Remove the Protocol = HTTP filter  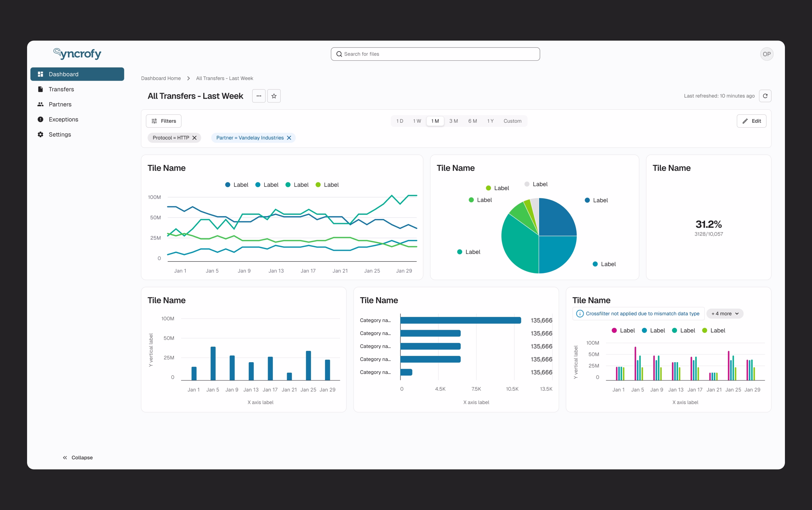click(195, 138)
